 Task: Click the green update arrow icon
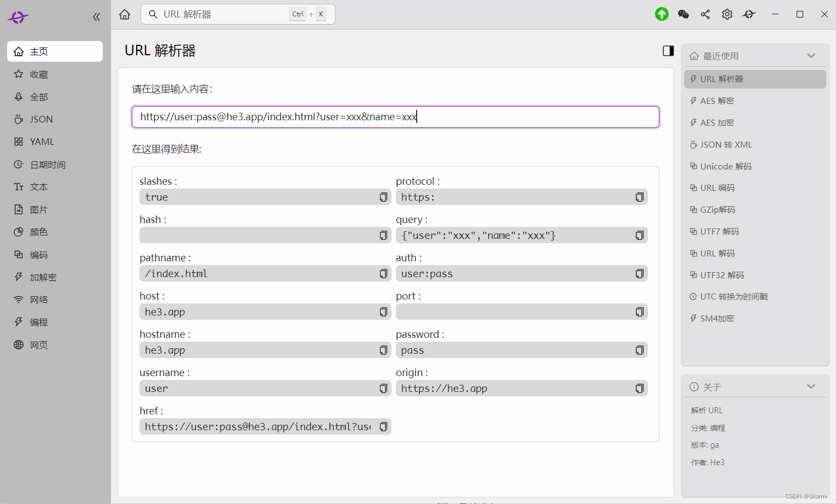coord(662,14)
